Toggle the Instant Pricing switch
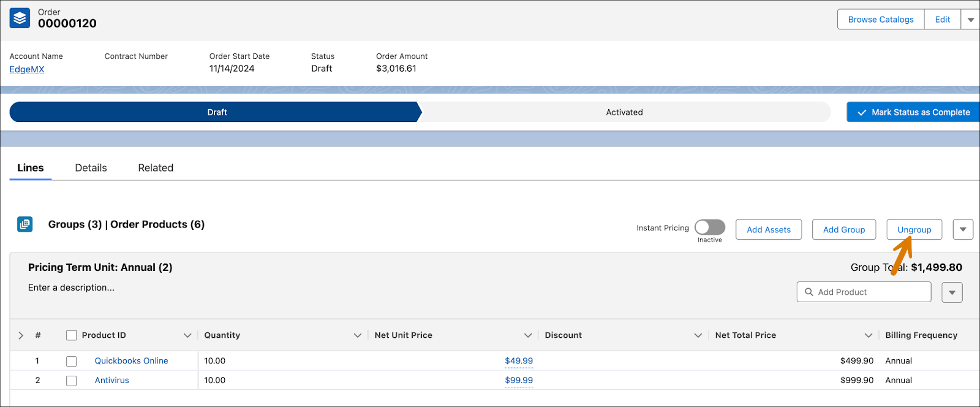This screenshot has height=407, width=980. [x=710, y=227]
